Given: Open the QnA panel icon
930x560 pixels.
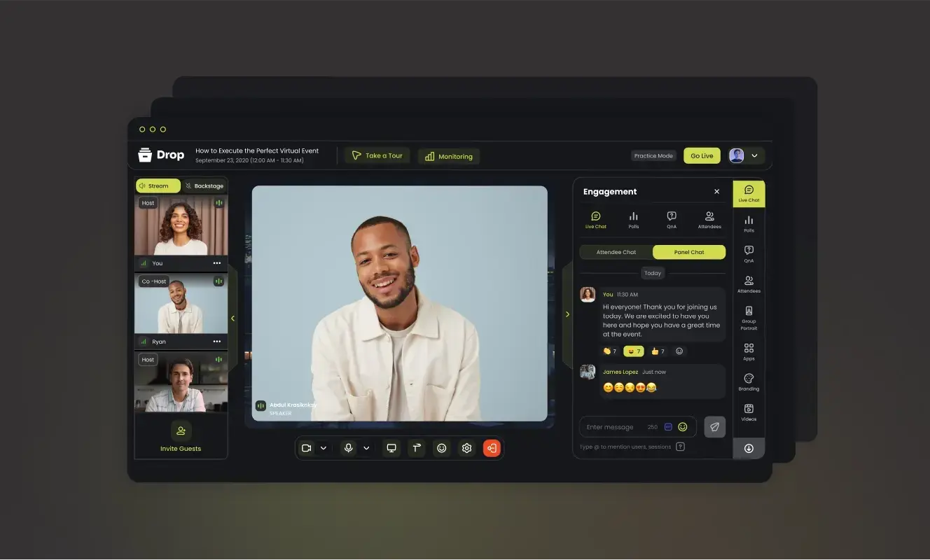Looking at the screenshot, I should pos(749,253).
